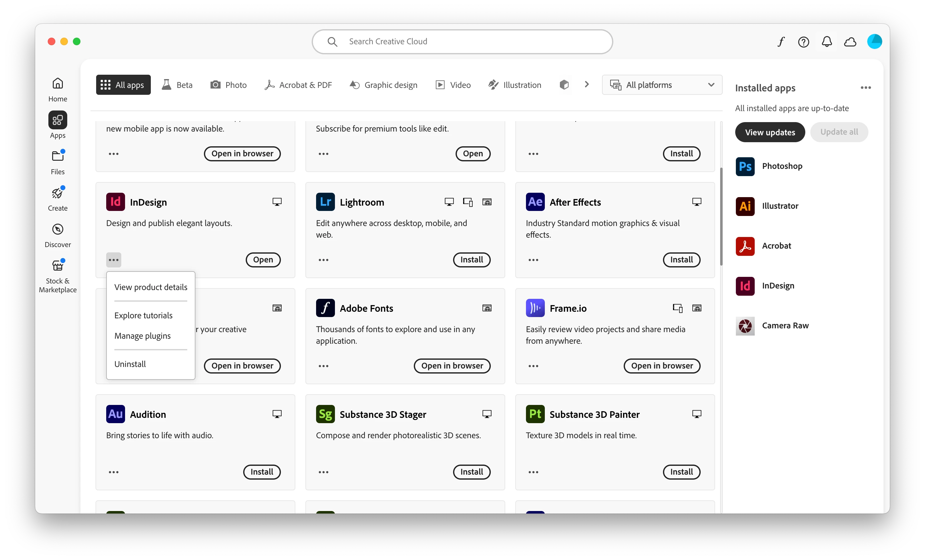Image resolution: width=925 pixels, height=560 pixels.
Task: Open the Fonts icon in top bar
Action: click(x=781, y=42)
